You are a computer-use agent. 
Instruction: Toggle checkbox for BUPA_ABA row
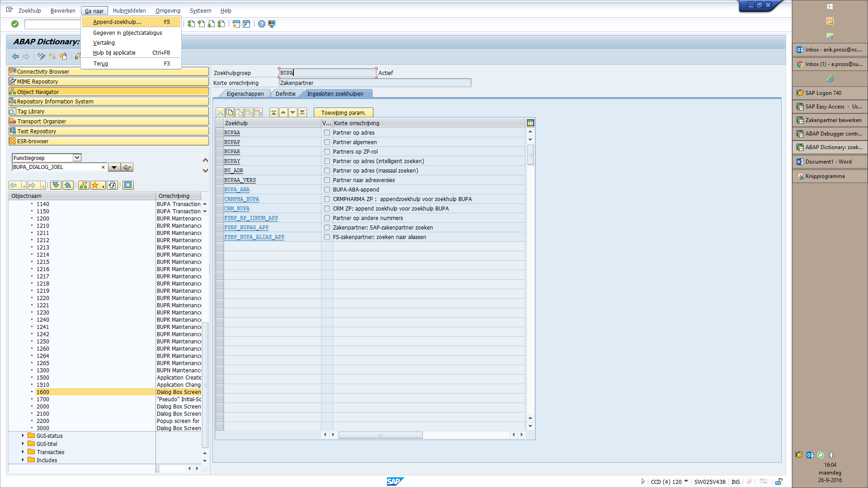click(327, 190)
